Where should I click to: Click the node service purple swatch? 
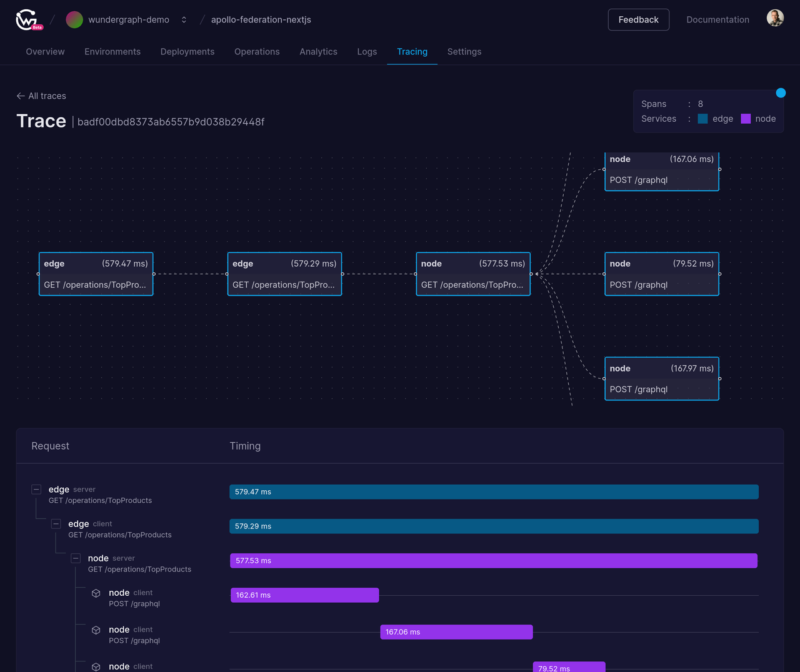click(746, 119)
